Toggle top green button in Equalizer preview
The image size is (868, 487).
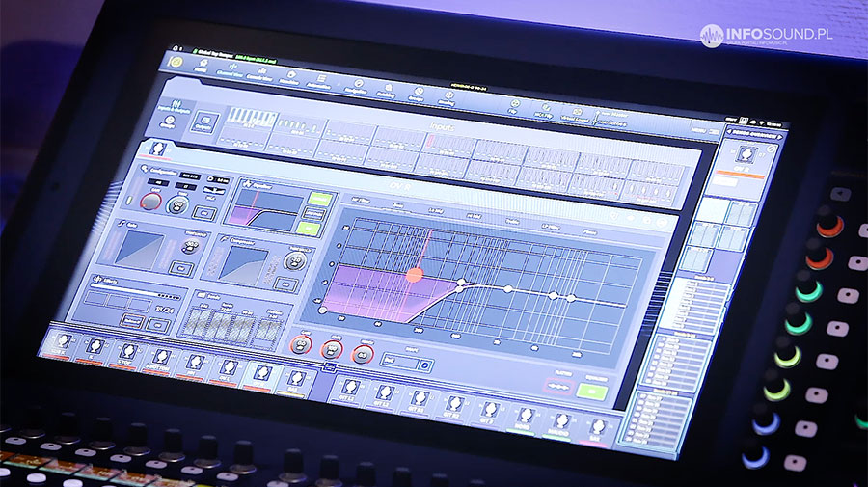319,199
